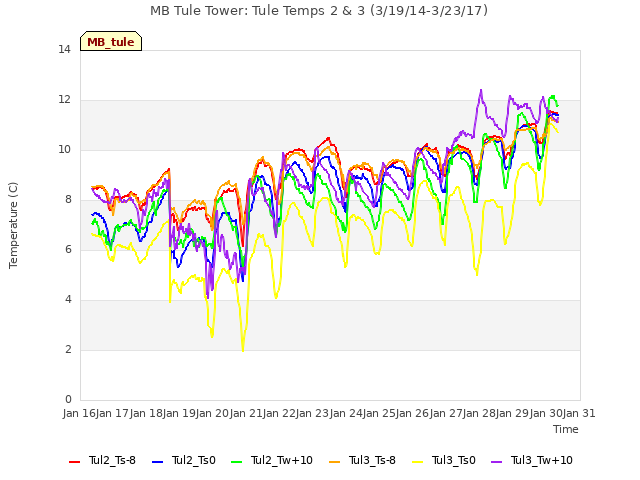Click the y-axis value 10
The width and height of the screenshot is (640, 480).
64,150
